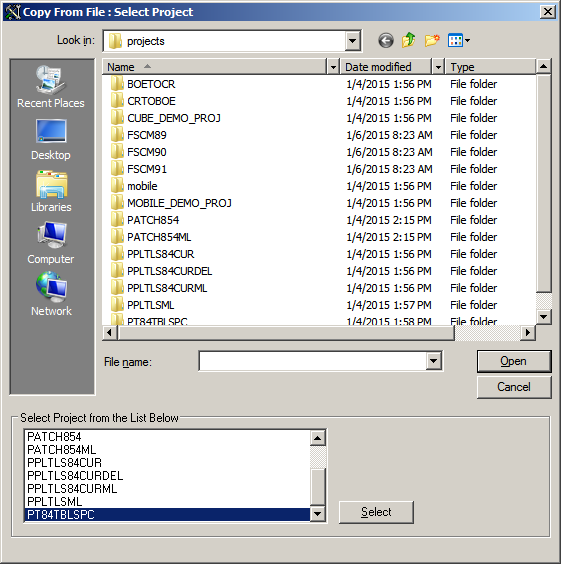
Task: Open Computer in sidebar
Action: point(51,243)
